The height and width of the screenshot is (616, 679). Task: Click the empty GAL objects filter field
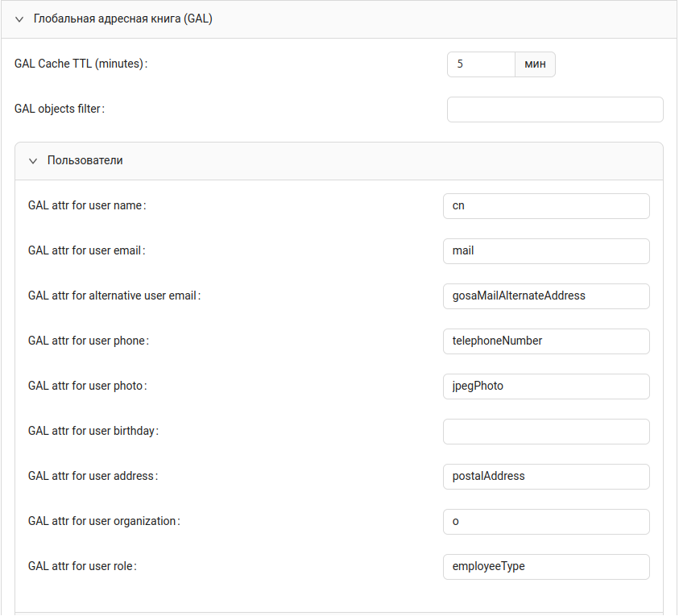coord(554,110)
